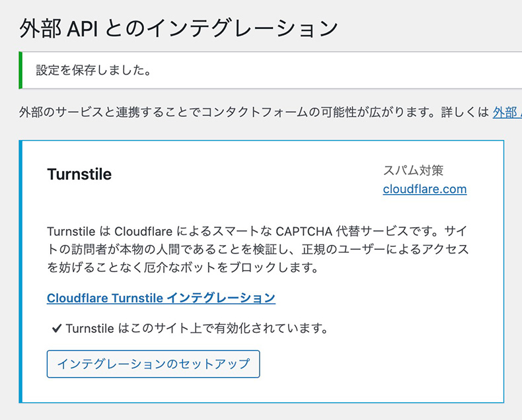Click the Turnstile description paragraph about CAPTCHA
This screenshot has width=522, height=420.
coord(258,249)
